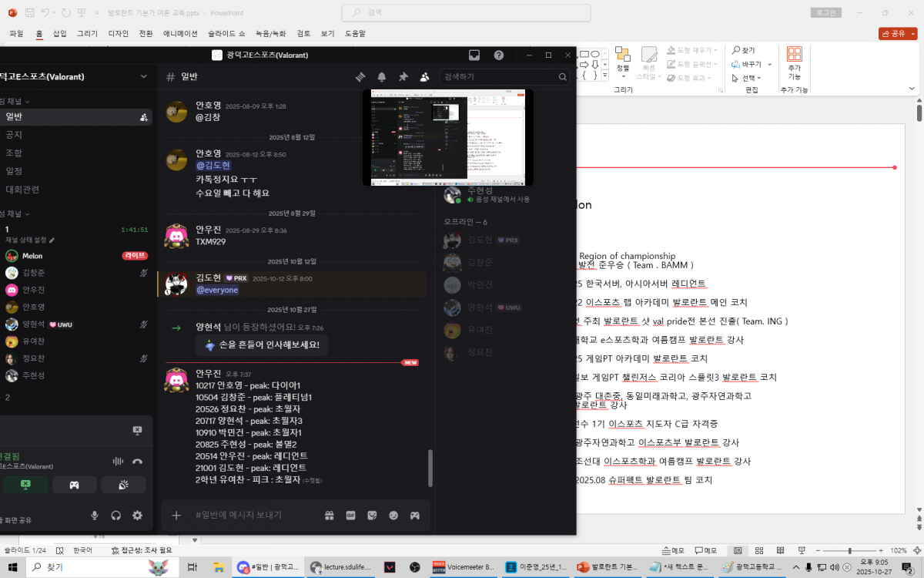Open notification settings bell icon
This screenshot has height=578, width=924.
[x=381, y=77]
